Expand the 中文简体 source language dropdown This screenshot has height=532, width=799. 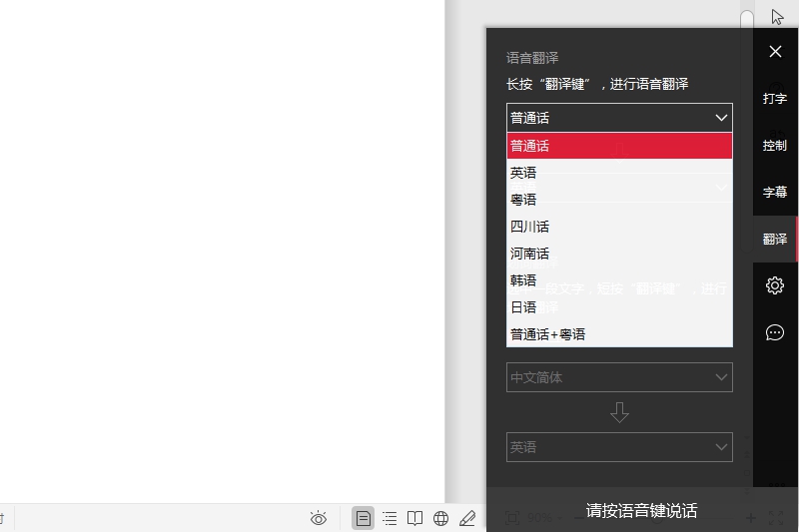point(619,377)
